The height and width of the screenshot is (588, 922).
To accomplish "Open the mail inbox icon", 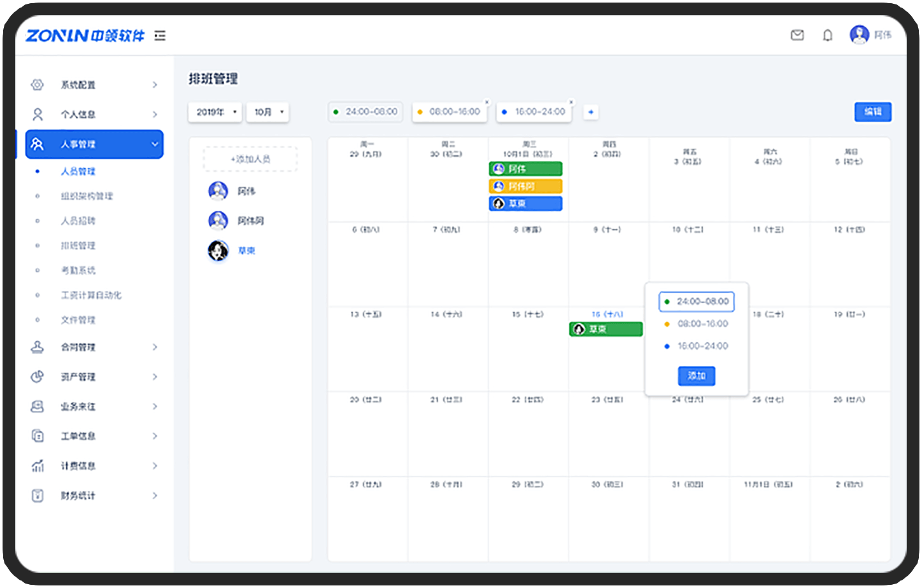I will [x=797, y=35].
